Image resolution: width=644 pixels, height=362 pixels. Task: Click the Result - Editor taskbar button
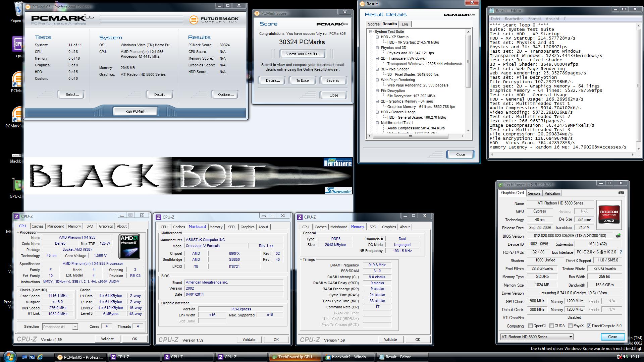(x=402, y=357)
